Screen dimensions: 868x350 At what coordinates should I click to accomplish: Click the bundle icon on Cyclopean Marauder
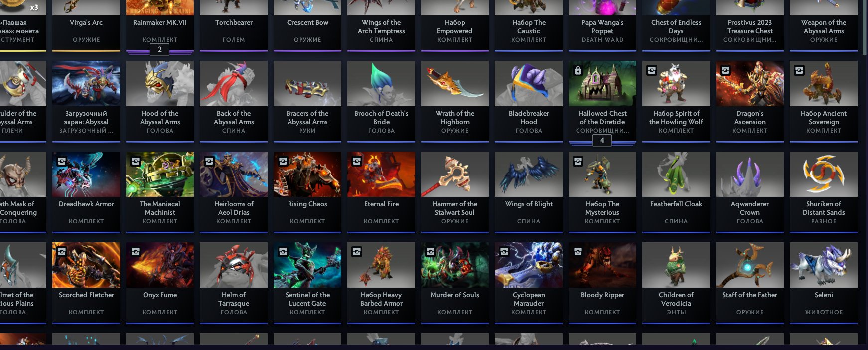(504, 252)
